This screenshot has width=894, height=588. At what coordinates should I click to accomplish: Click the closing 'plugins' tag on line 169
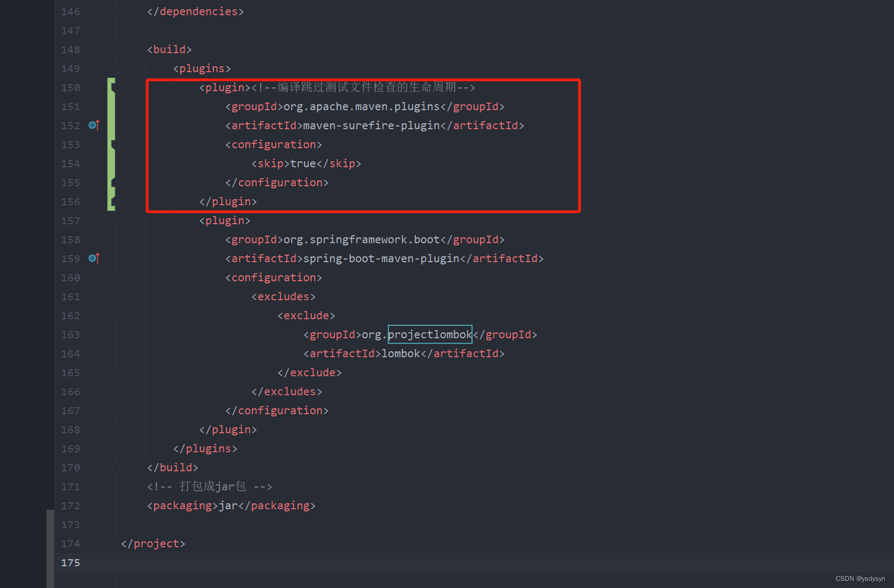pyautogui.click(x=205, y=448)
